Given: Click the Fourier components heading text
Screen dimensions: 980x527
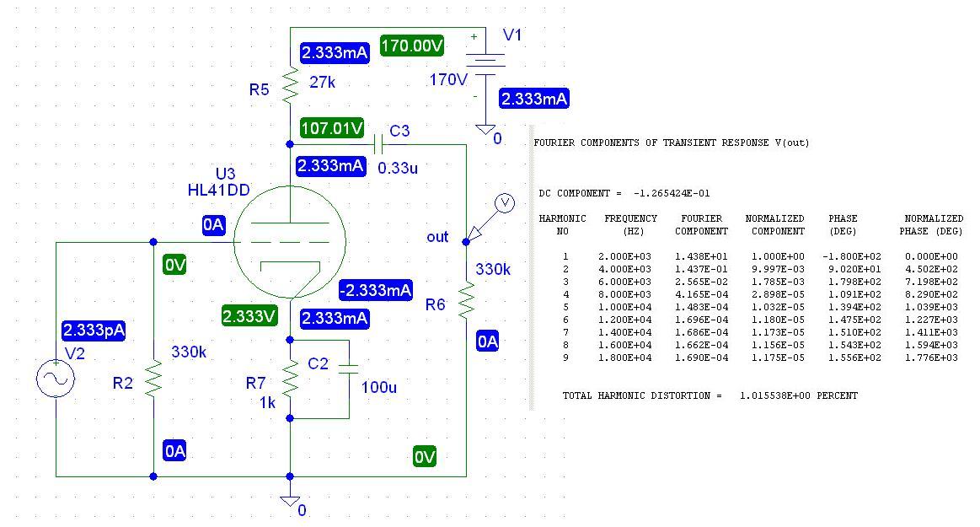Looking at the screenshot, I should pyautogui.click(x=672, y=143).
